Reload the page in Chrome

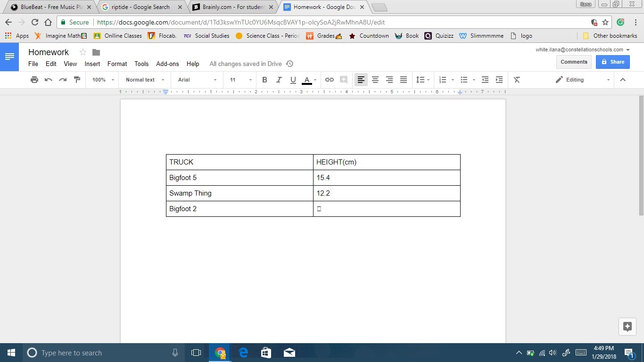pyautogui.click(x=34, y=22)
